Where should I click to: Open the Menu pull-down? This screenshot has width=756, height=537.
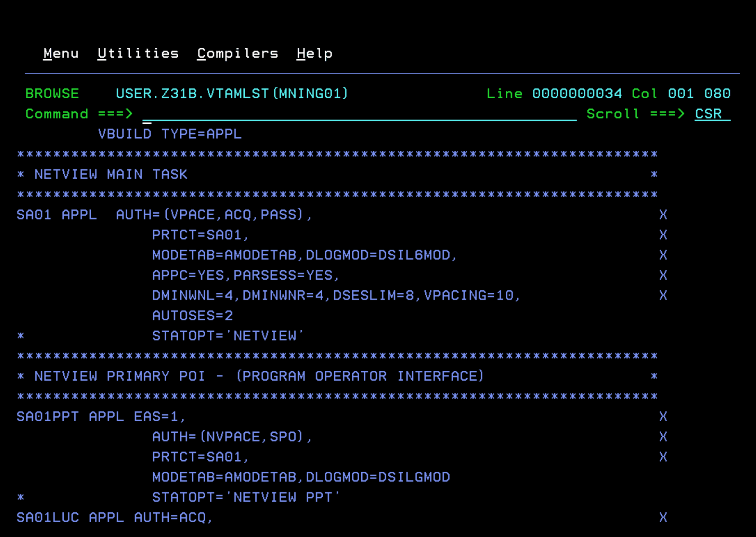point(61,53)
